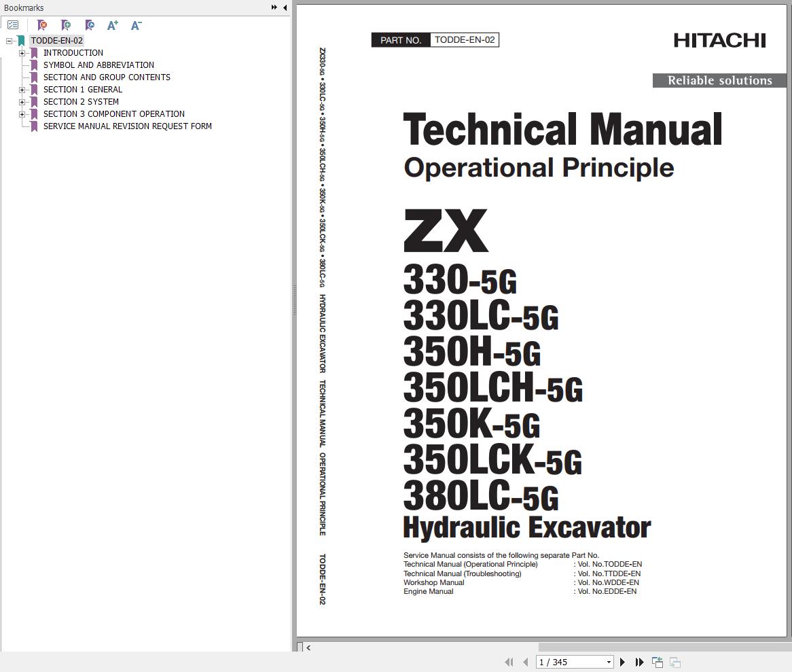
Task: Click the previous view icon
Action: [657, 662]
